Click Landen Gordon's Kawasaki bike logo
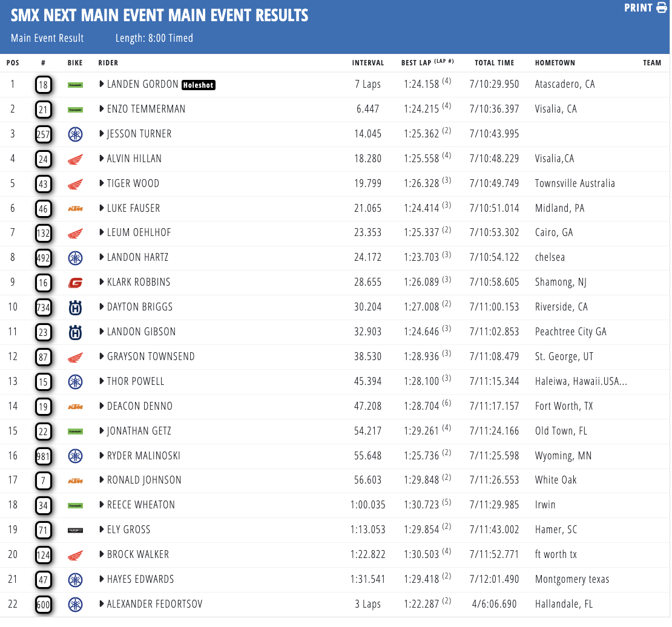The height and width of the screenshot is (627, 672). 75,85
